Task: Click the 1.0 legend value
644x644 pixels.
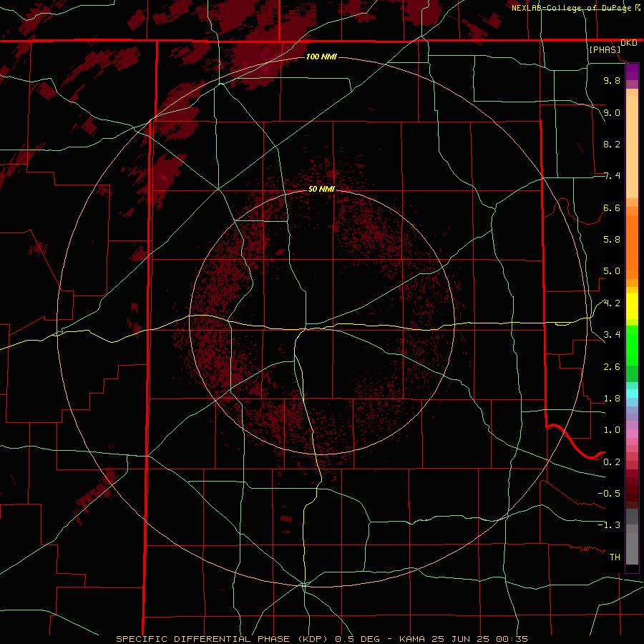Action: pyautogui.click(x=612, y=430)
